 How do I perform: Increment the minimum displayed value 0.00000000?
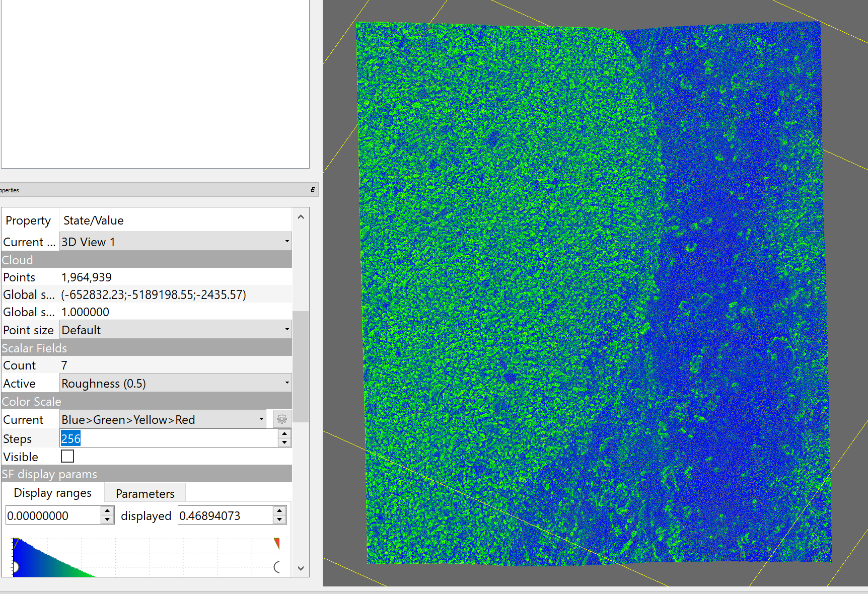(x=107, y=511)
